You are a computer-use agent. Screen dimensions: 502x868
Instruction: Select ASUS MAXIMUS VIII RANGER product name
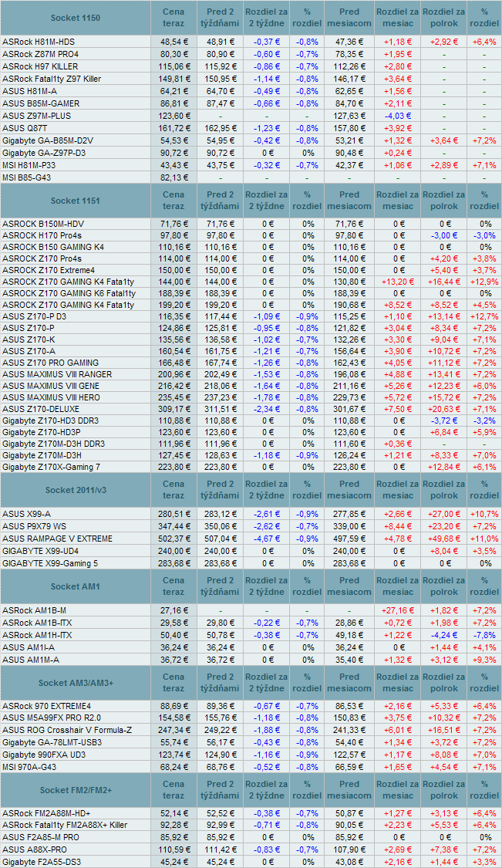[x=57, y=374]
